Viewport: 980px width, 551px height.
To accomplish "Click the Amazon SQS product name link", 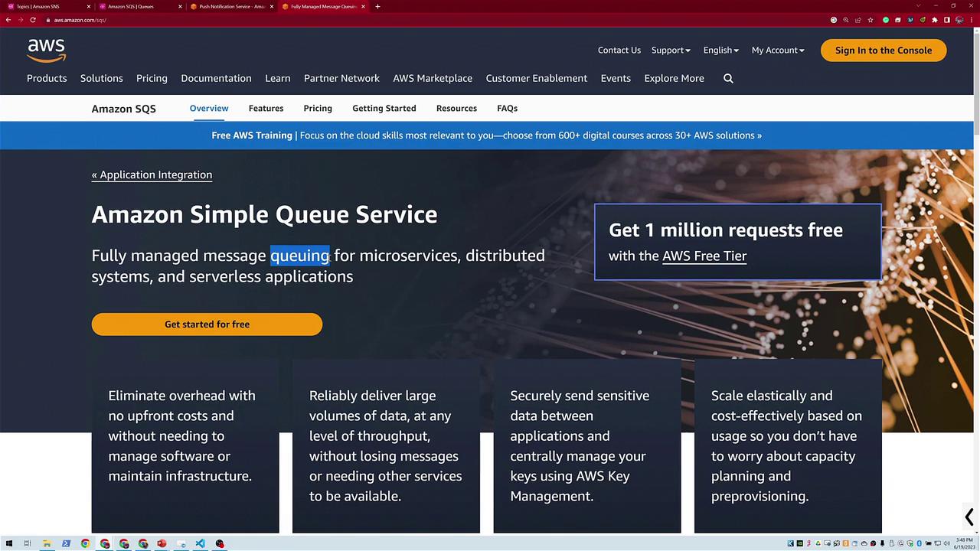I will tap(123, 109).
